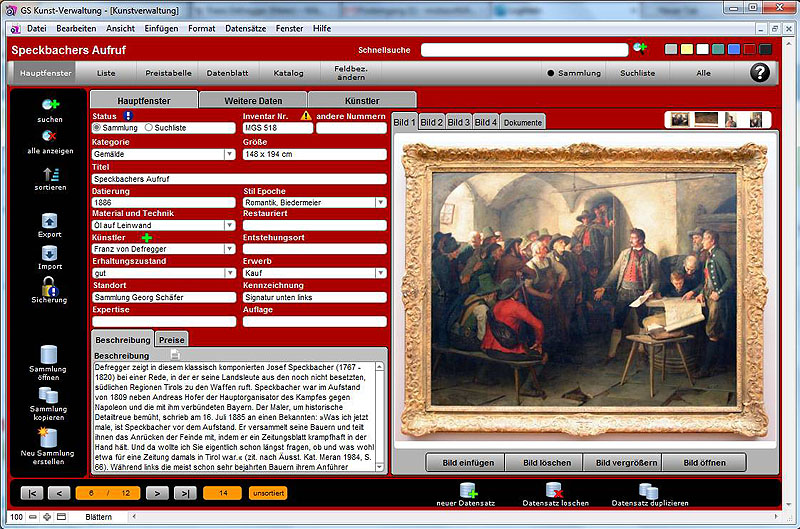Click the alle anzeigen icon
Viewport: 800px width, 529px height.
coord(49,136)
